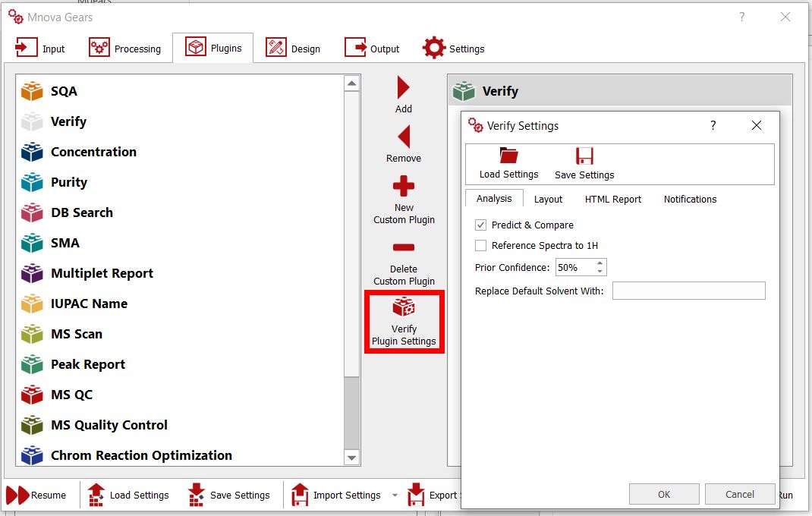Image resolution: width=812 pixels, height=516 pixels.
Task: Select the DB Search plugin icon
Action: 32,212
